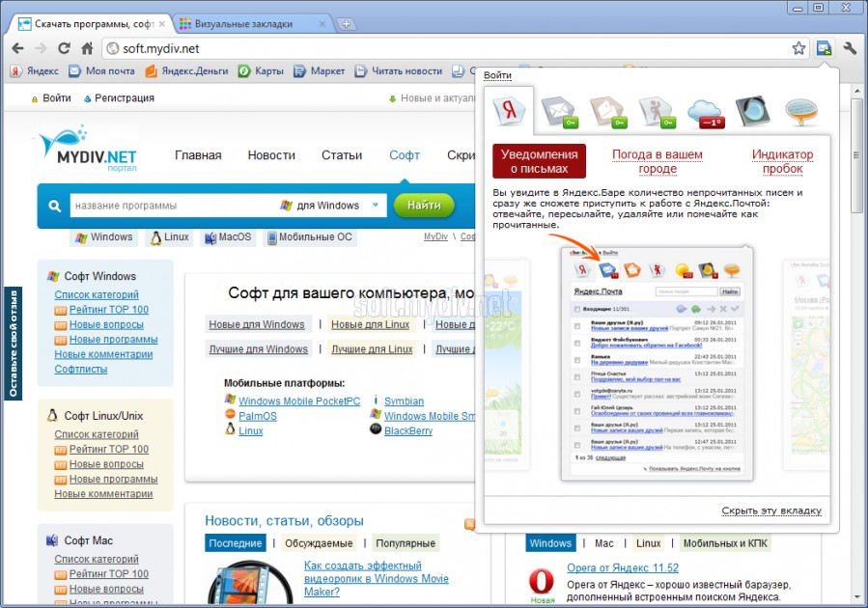
Task: Open the Яндекс bookmark
Action: tap(35, 70)
